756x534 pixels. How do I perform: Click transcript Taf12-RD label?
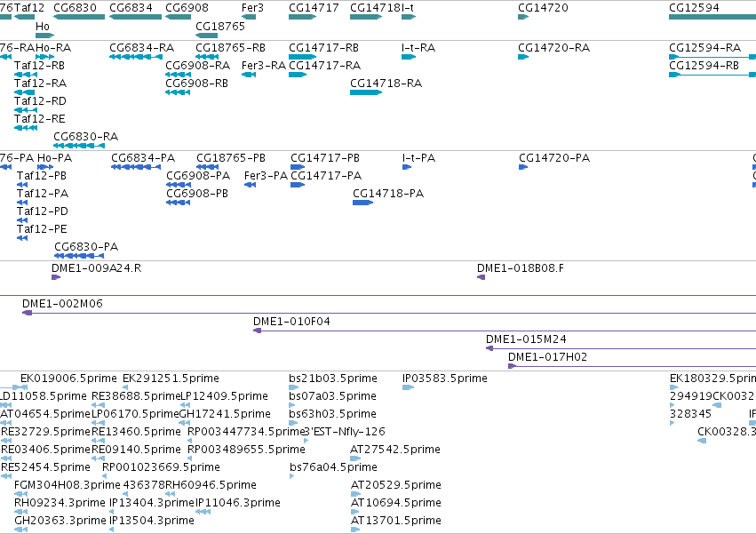40,101
